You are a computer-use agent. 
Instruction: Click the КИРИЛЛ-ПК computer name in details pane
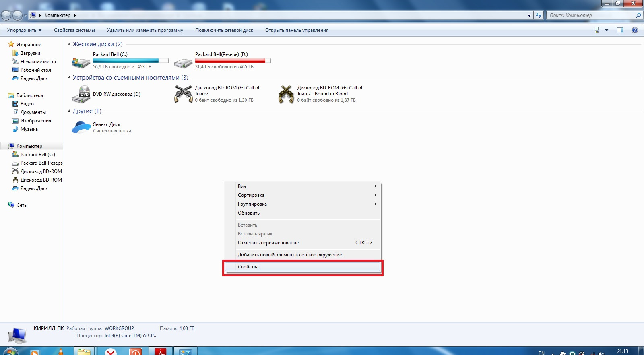coord(49,328)
